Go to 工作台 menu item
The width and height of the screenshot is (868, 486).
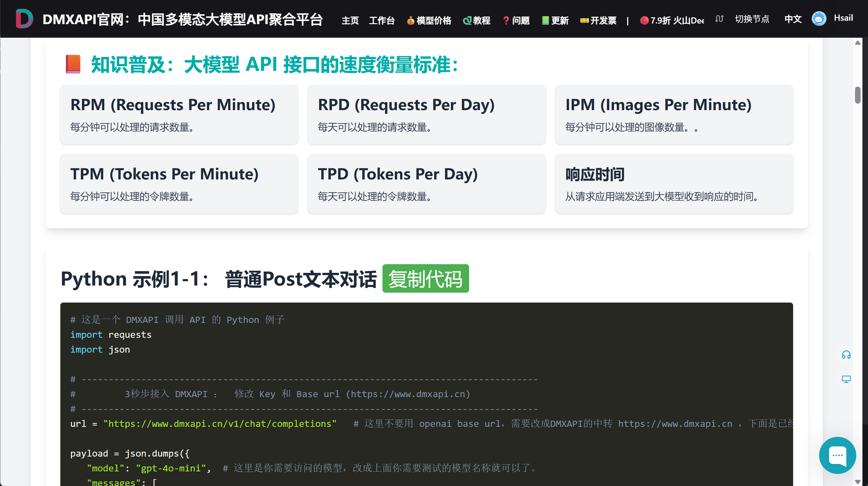pyautogui.click(x=382, y=20)
